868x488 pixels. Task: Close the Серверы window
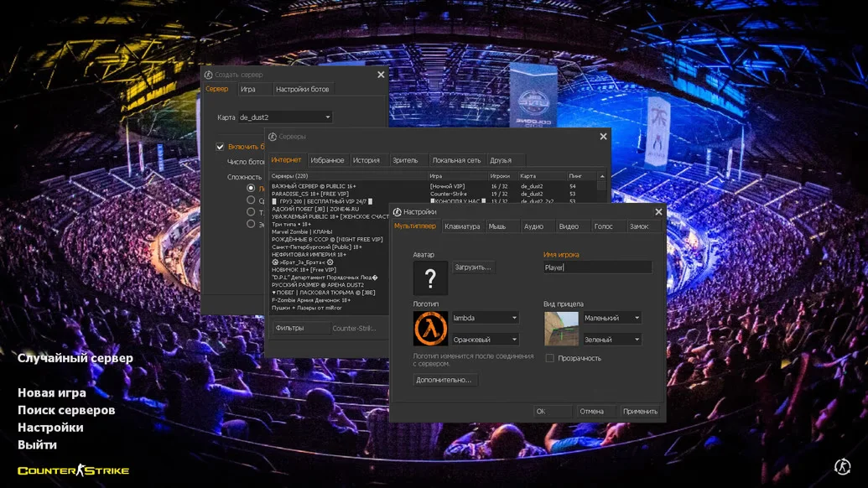click(603, 137)
